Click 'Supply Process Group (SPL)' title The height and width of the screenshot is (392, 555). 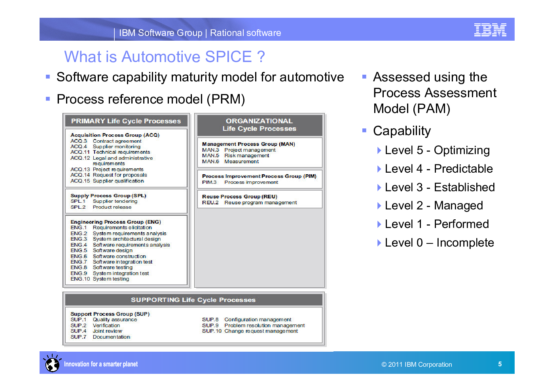[x=108, y=196]
